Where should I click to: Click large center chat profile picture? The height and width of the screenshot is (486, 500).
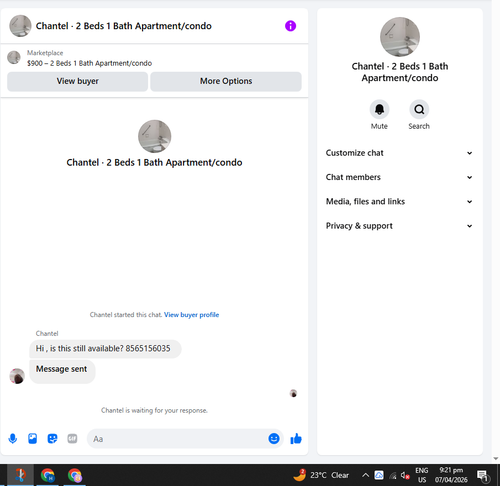click(155, 136)
